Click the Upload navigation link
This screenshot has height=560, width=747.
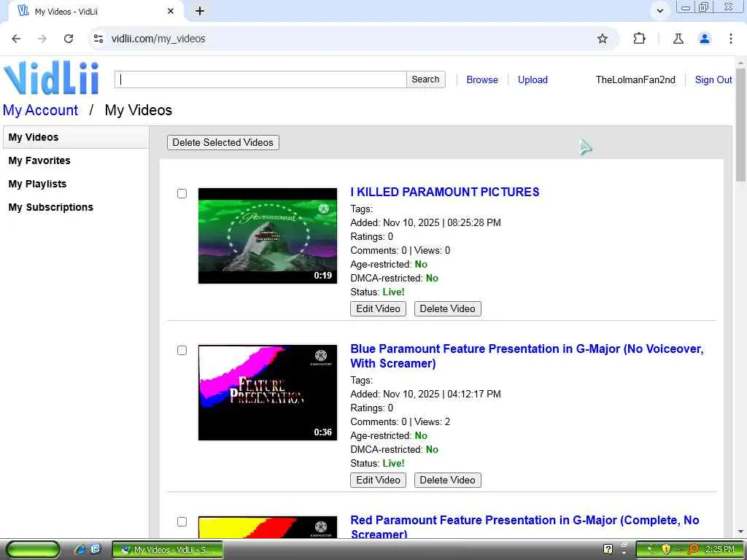533,79
